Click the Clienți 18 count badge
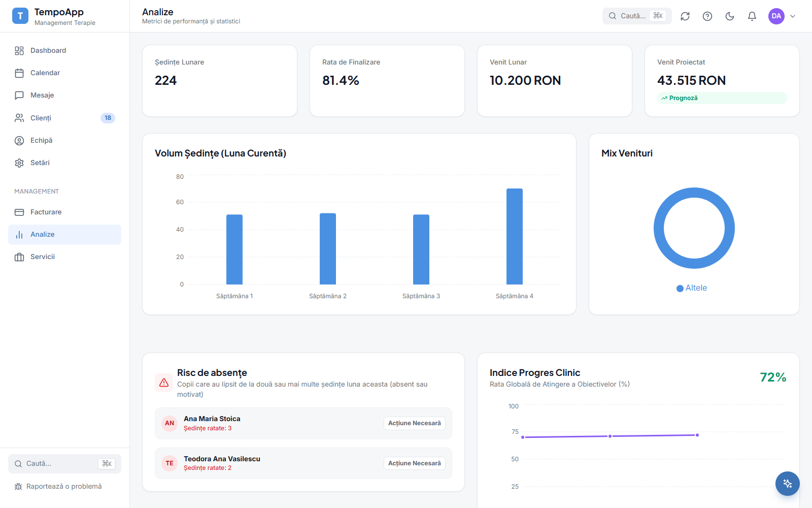The height and width of the screenshot is (508, 812). [108, 118]
